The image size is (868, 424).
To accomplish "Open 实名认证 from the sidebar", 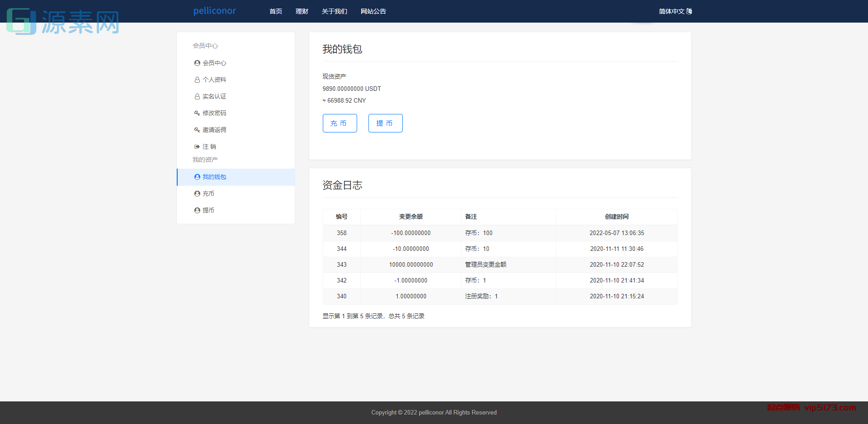I will (214, 96).
